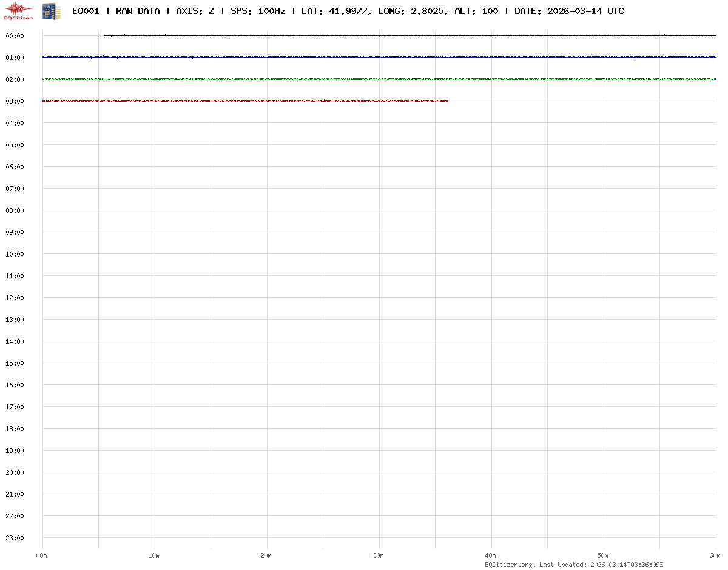Click the 30m minute axis label
The width and height of the screenshot is (728, 570).
coord(379,555)
